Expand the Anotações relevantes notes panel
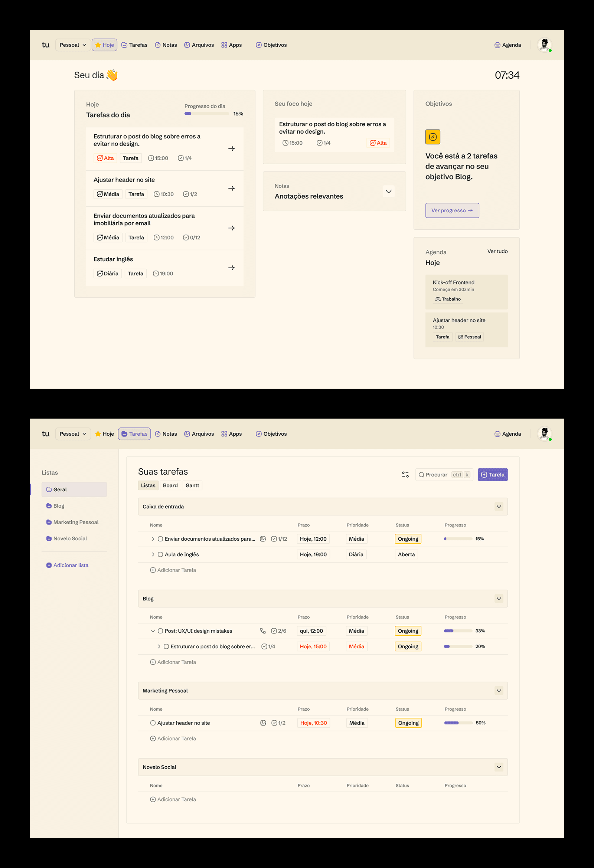This screenshot has height=868, width=594. pos(389,191)
